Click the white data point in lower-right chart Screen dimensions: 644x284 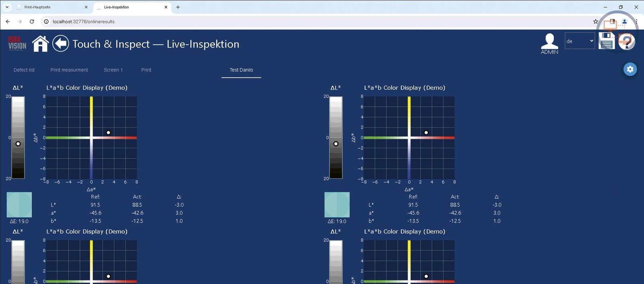pos(426,276)
